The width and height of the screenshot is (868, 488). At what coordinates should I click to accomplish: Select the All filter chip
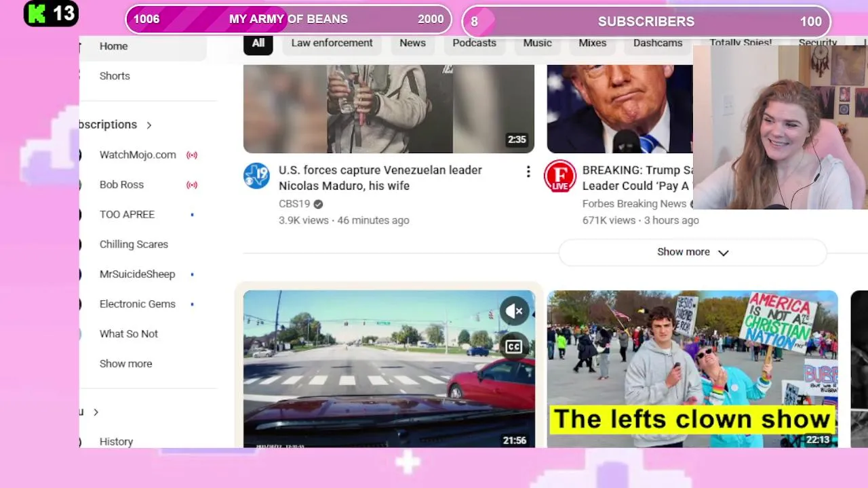[258, 43]
